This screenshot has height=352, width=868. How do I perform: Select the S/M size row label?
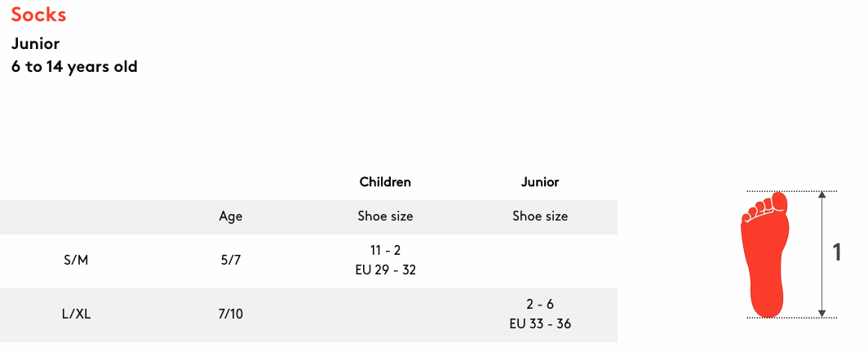click(77, 260)
